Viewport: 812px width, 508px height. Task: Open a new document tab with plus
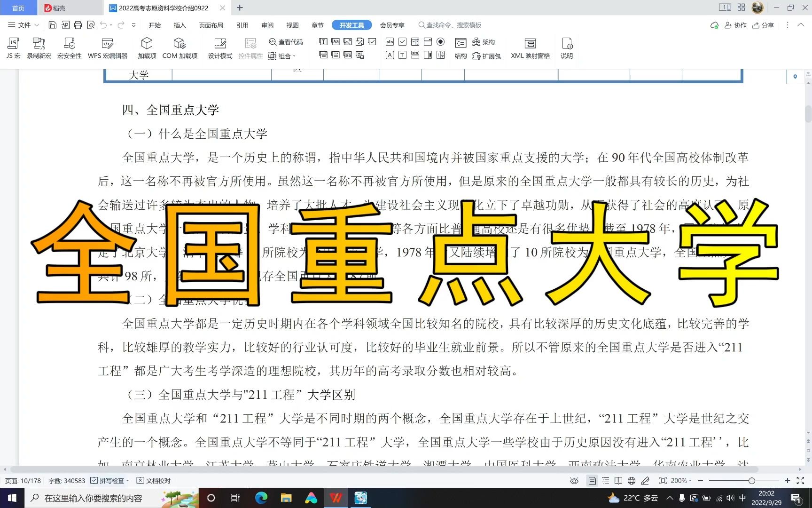click(240, 8)
